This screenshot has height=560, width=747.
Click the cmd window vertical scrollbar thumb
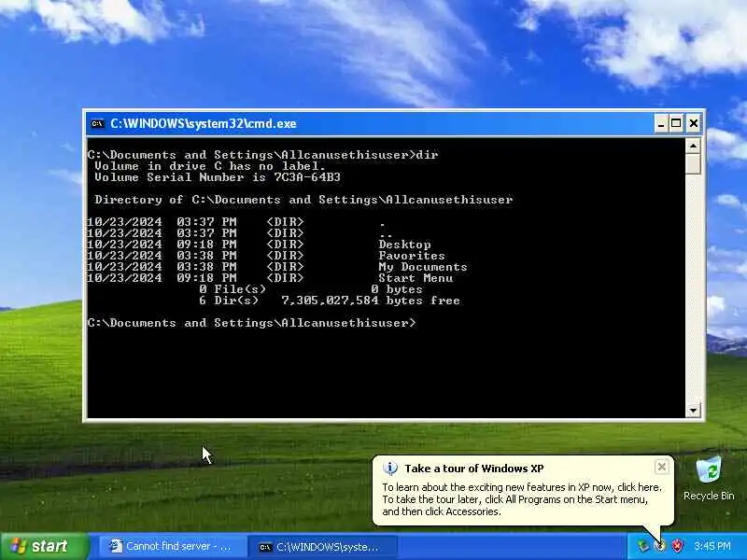click(x=693, y=164)
